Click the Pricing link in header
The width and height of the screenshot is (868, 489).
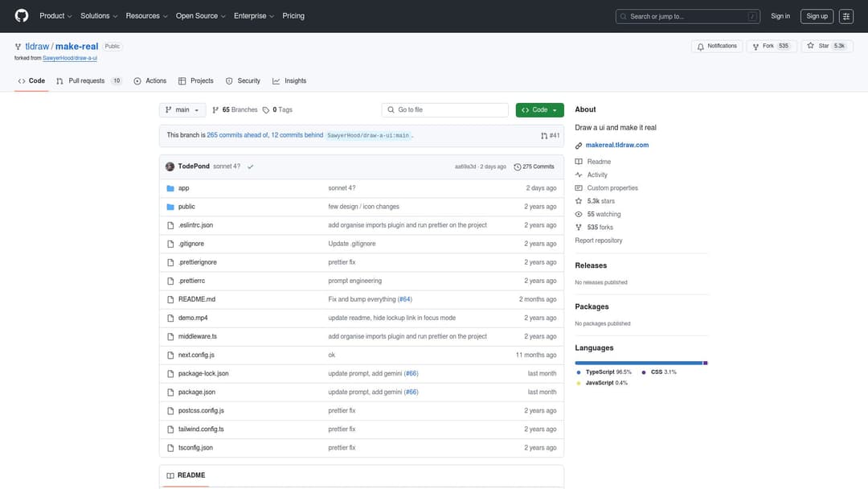[x=293, y=16]
